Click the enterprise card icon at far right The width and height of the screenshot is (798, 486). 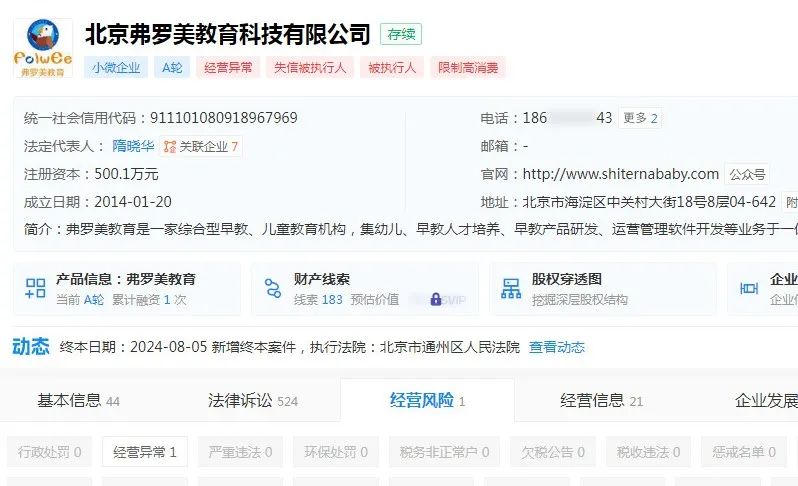click(x=749, y=289)
